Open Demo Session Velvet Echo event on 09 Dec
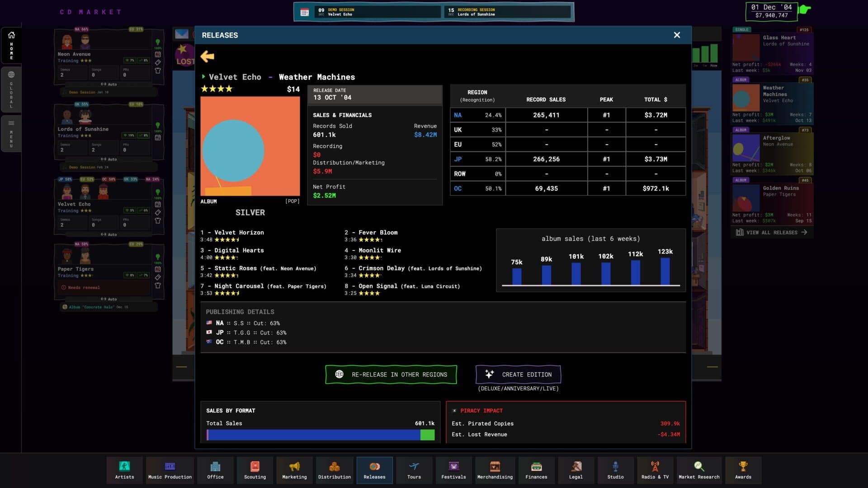The width and height of the screenshot is (868, 488). click(x=378, y=12)
